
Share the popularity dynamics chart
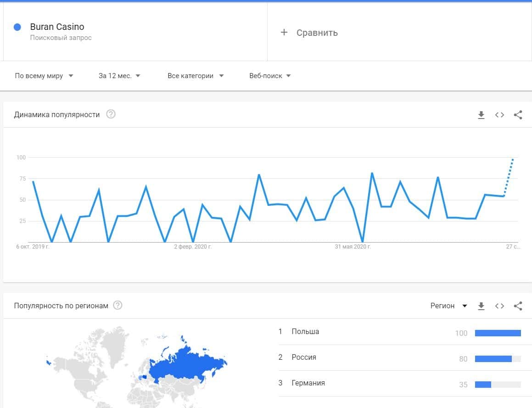point(518,115)
